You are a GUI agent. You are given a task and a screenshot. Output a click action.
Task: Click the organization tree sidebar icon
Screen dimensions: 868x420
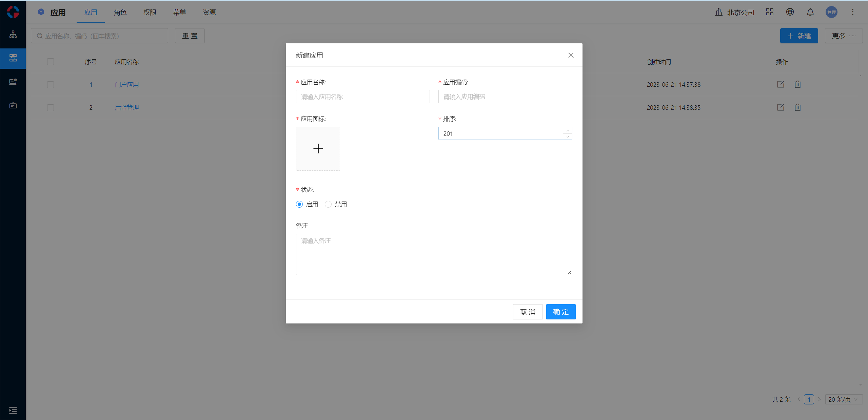[13, 34]
